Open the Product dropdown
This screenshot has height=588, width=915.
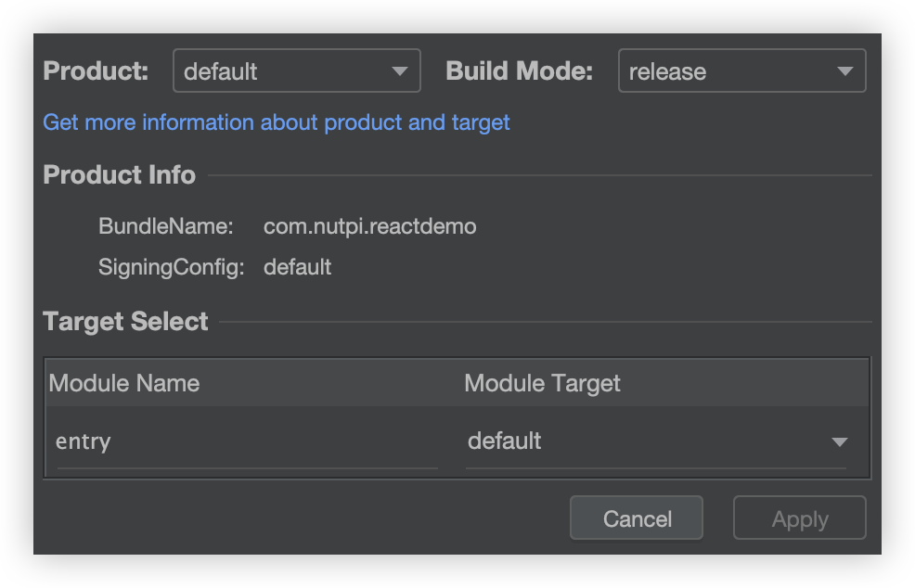click(x=283, y=71)
